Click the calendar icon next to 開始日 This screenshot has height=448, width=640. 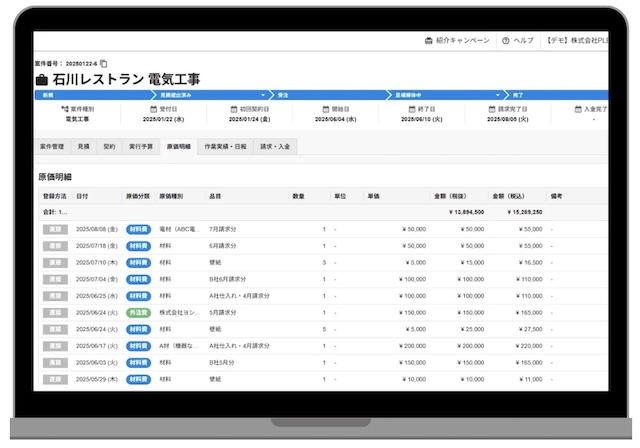tap(325, 108)
